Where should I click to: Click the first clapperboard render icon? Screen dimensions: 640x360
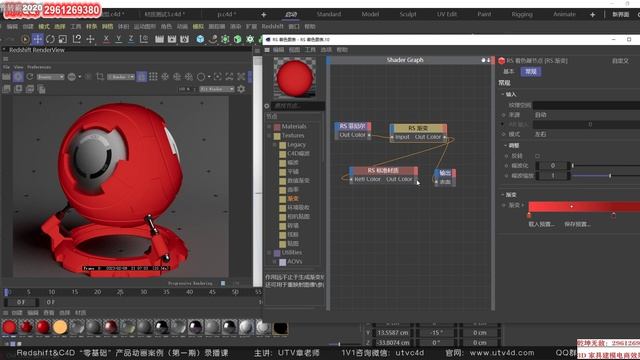tap(160, 39)
